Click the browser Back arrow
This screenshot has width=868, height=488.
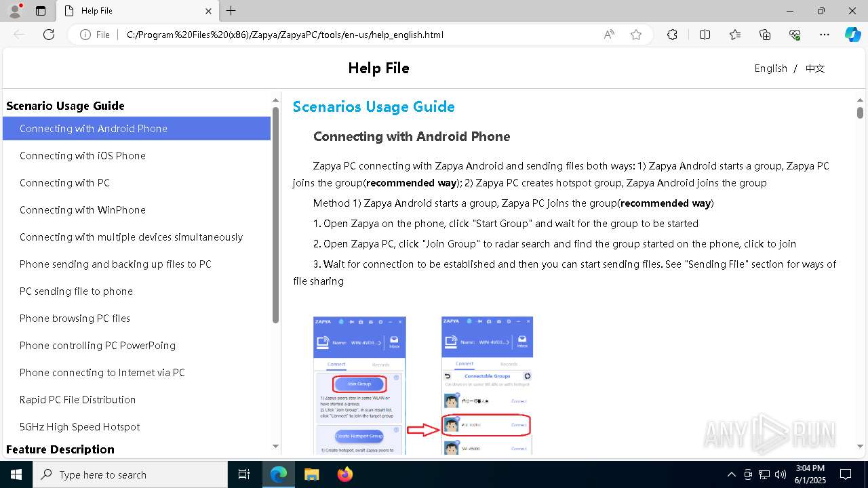pyautogui.click(x=20, y=35)
